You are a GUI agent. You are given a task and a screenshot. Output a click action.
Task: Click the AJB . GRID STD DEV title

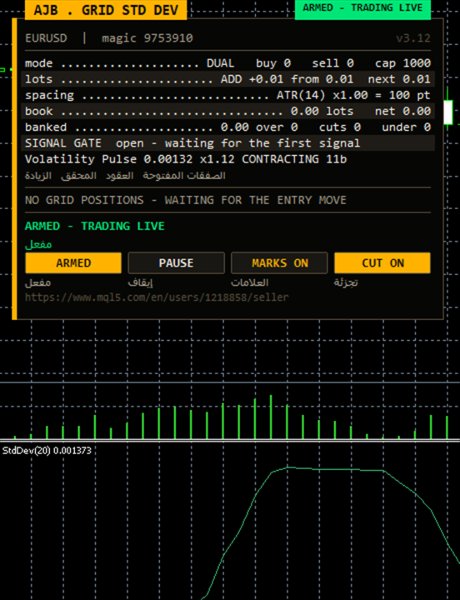coord(106,10)
